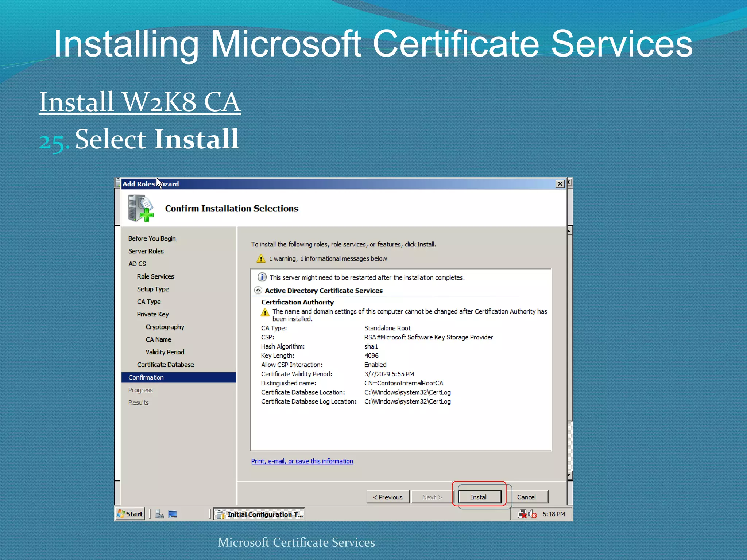Viewport: 747px width, 560px height.
Task: Click Allow CSP Interaction Enabled value
Action: tap(375, 365)
